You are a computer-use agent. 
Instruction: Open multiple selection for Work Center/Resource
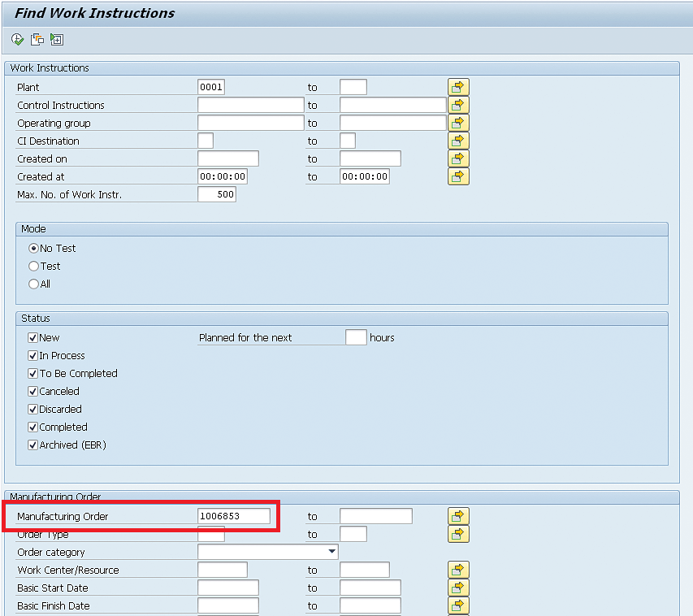pos(458,570)
